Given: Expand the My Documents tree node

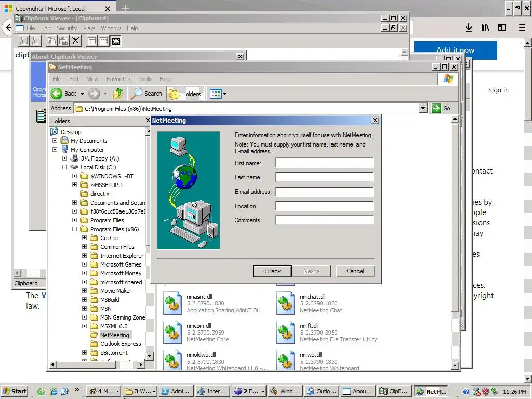Looking at the screenshot, I should tap(55, 140).
